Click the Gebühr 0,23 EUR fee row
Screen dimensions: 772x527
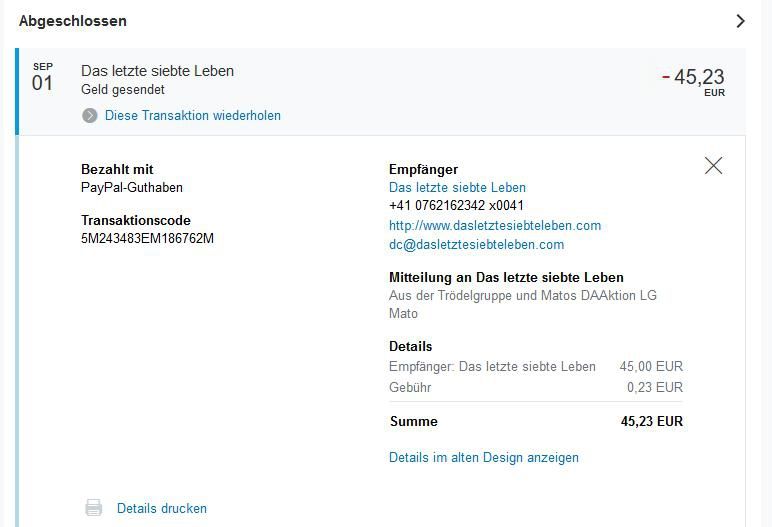pyautogui.click(x=536, y=388)
